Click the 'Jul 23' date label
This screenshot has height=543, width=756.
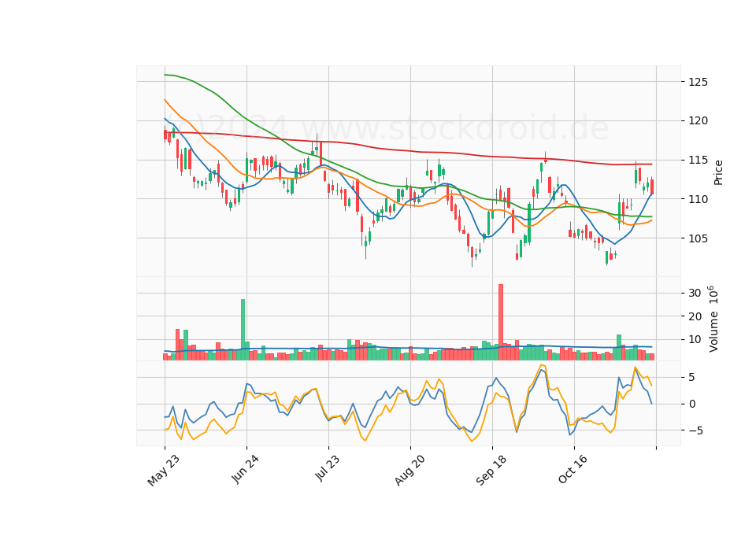pyautogui.click(x=328, y=467)
